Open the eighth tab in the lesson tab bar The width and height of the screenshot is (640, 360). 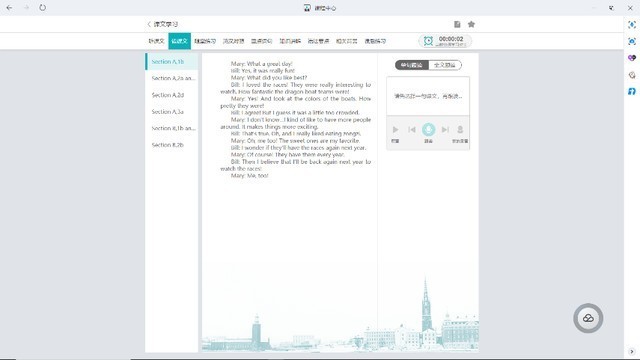point(347,41)
